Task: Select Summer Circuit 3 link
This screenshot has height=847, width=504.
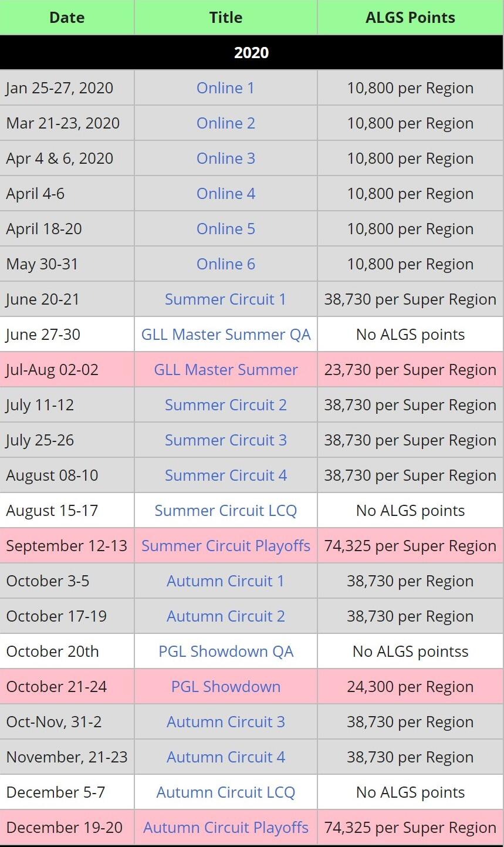Action: [x=225, y=440]
